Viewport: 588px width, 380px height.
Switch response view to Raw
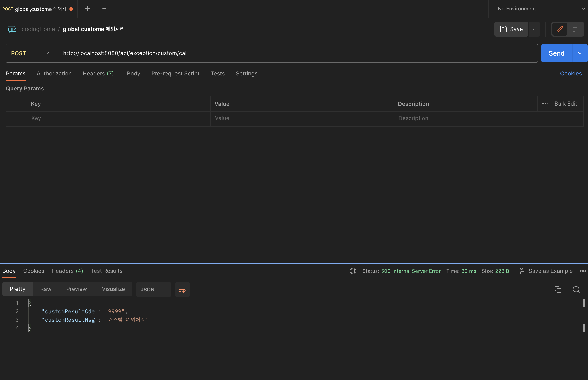pos(46,289)
